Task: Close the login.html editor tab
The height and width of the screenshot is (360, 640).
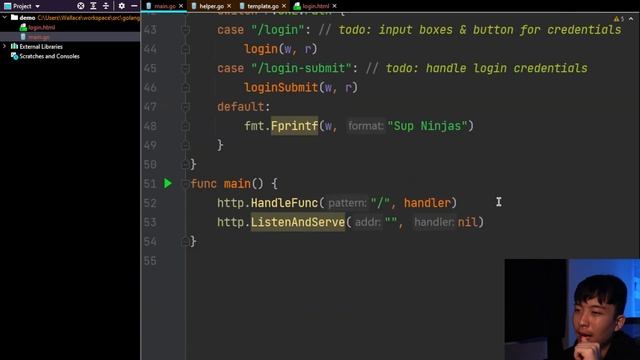Action: point(335,6)
